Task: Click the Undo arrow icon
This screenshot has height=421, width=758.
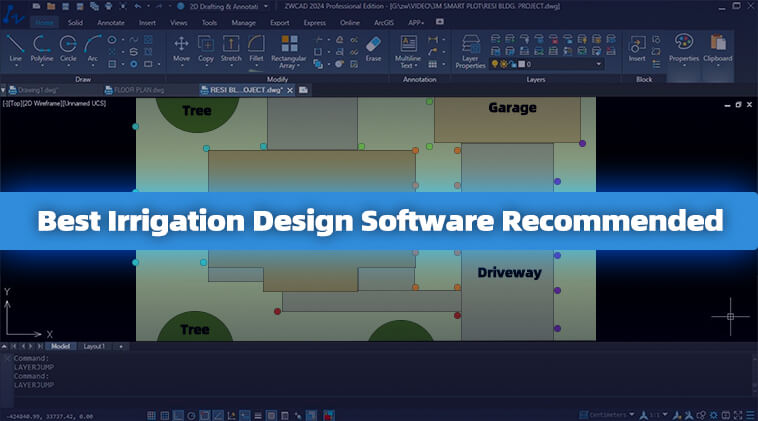Action: [138, 6]
